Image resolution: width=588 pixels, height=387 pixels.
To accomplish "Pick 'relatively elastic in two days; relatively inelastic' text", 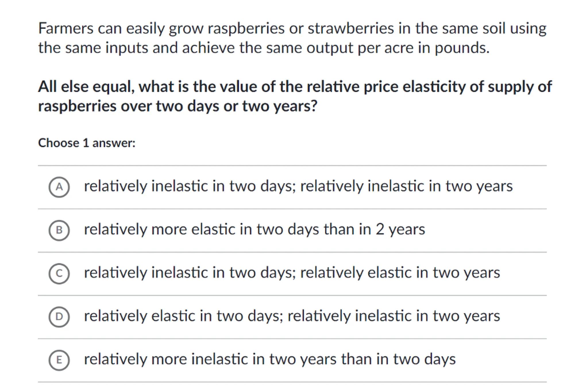I will click(x=292, y=316).
